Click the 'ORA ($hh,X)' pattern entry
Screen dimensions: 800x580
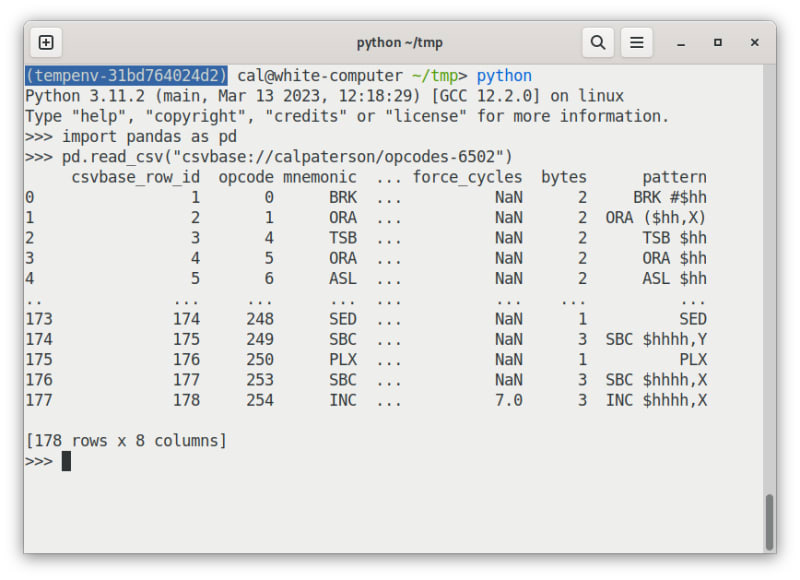(x=656, y=218)
